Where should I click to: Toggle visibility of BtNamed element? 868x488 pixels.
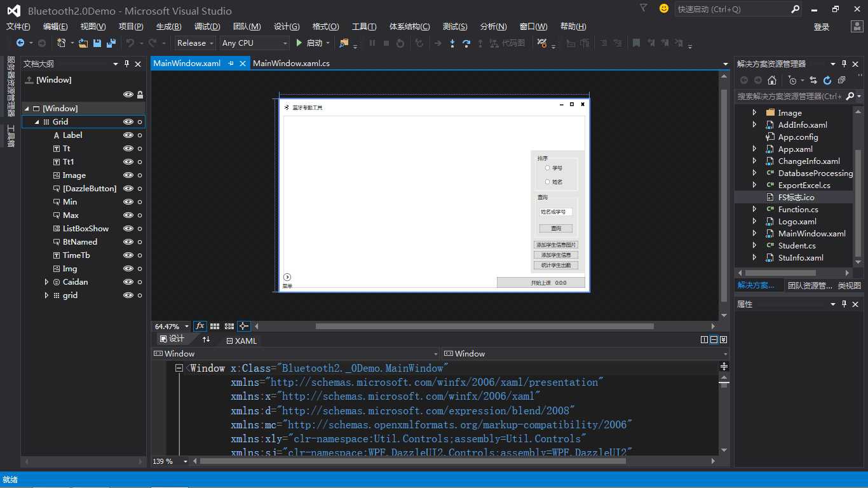click(128, 242)
